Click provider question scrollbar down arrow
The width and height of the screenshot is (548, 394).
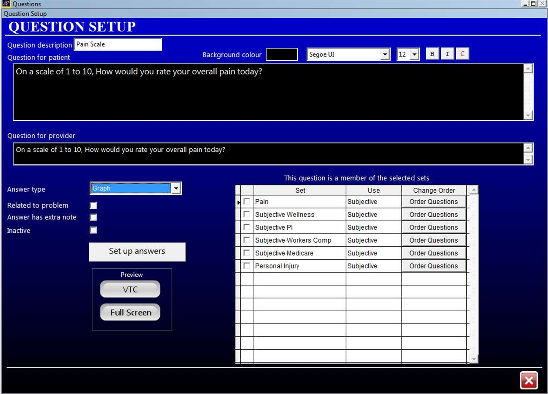point(528,159)
